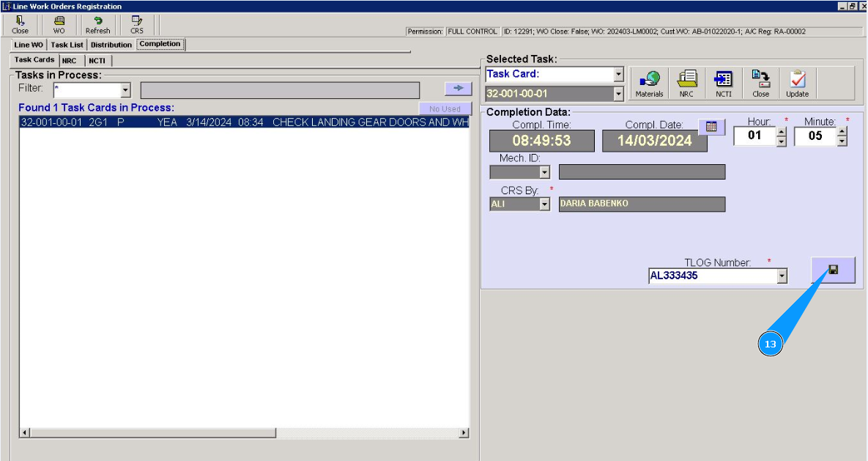Viewport: 868px width, 461px height.
Task: Click the horizontal scrollbar thumb in task list
Action: (153, 432)
